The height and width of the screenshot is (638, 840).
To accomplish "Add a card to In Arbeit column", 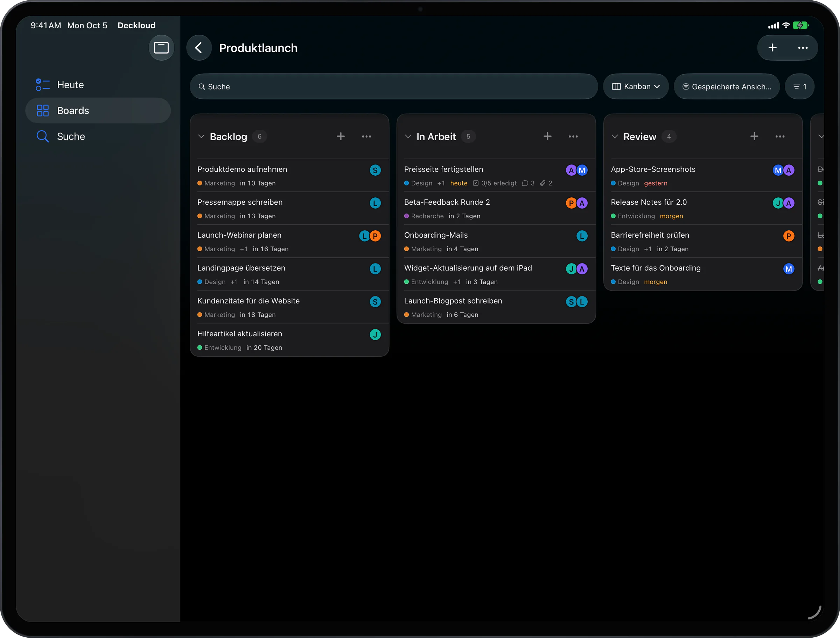I will pyautogui.click(x=547, y=136).
